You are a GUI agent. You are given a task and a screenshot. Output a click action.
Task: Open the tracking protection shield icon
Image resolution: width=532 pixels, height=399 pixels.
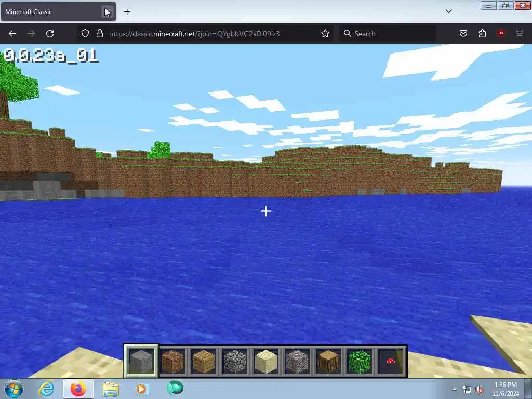point(85,33)
